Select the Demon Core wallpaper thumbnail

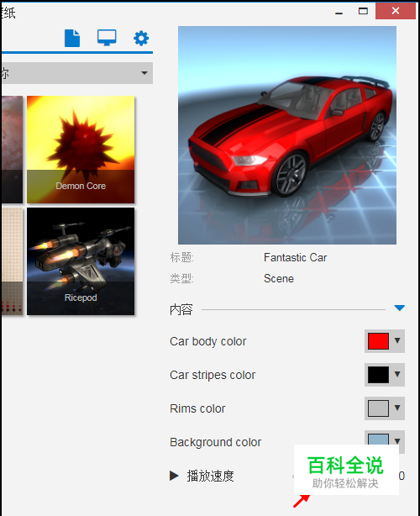(81, 150)
